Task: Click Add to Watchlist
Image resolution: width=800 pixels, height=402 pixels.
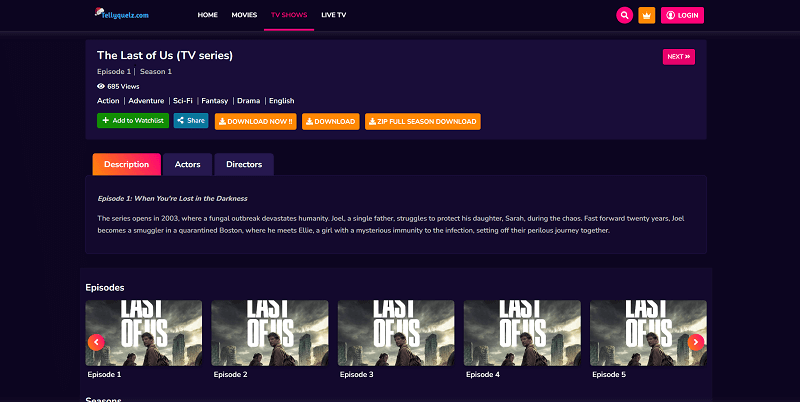Action: coord(133,120)
